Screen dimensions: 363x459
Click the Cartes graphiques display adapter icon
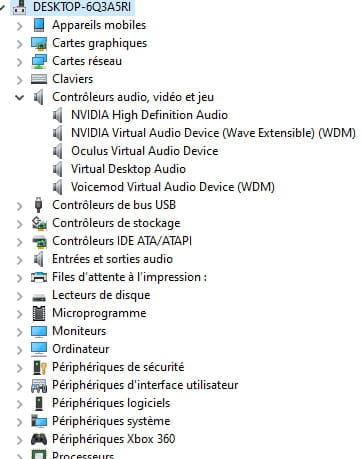[x=39, y=43]
